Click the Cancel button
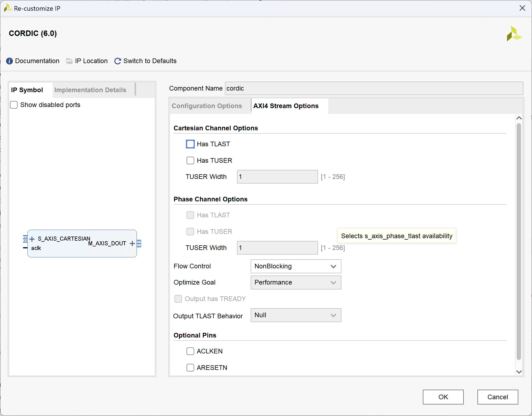 pyautogui.click(x=497, y=397)
